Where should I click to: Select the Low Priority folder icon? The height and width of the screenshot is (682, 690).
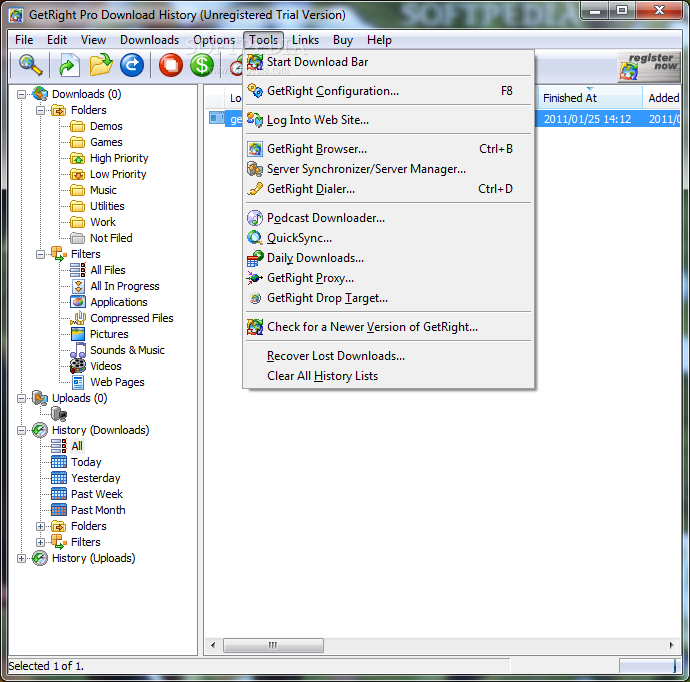(x=77, y=174)
